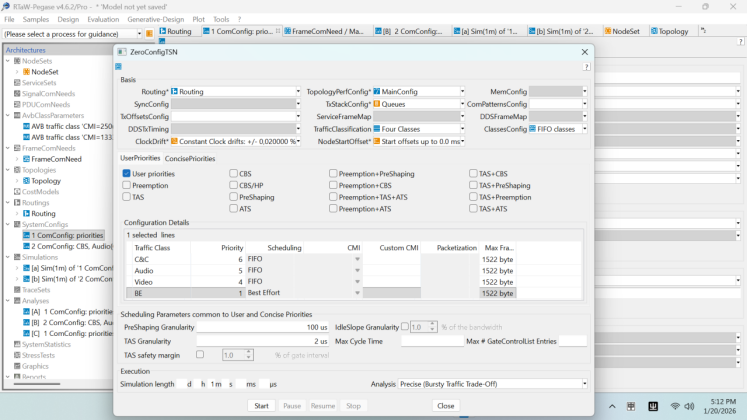
Task: Open the Analysis type dropdown
Action: click(584, 384)
